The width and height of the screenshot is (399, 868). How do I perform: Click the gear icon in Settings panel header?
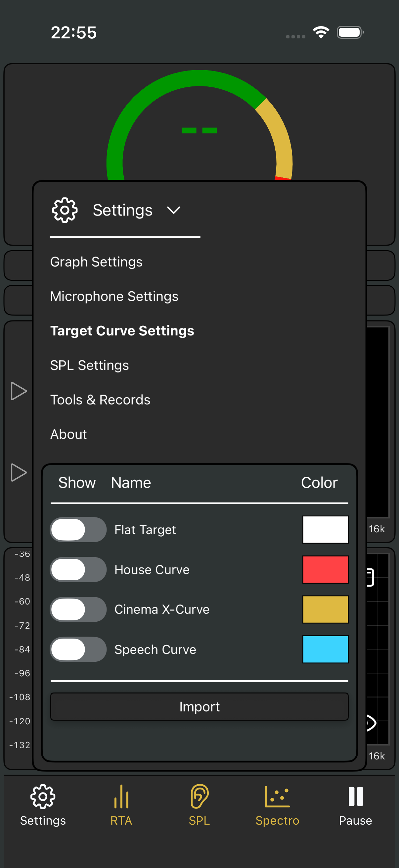point(65,210)
